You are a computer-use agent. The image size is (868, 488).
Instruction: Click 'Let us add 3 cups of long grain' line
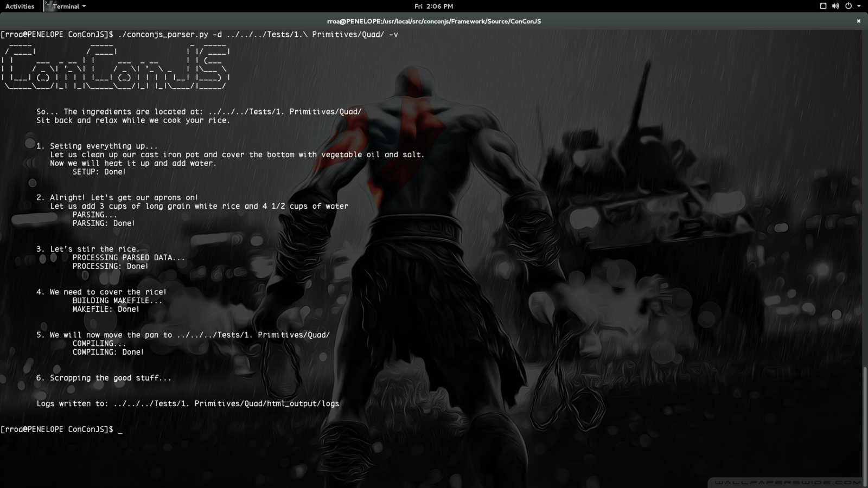pos(199,206)
